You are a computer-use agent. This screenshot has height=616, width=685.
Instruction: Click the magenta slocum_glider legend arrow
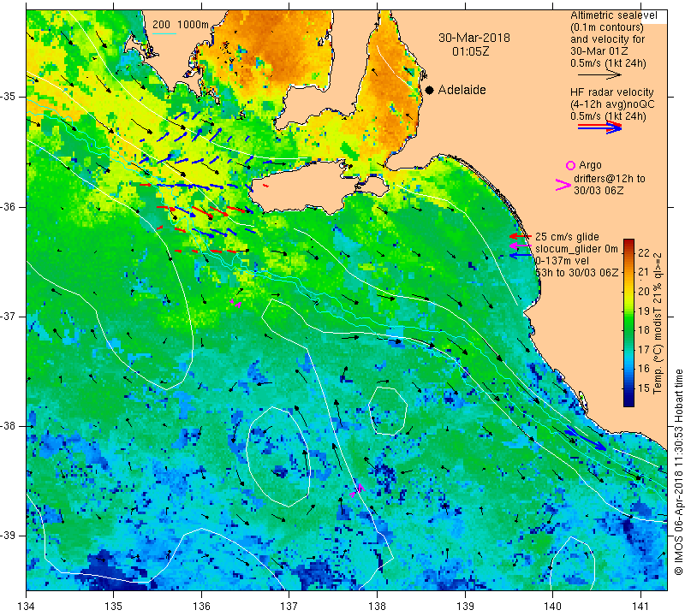(521, 246)
